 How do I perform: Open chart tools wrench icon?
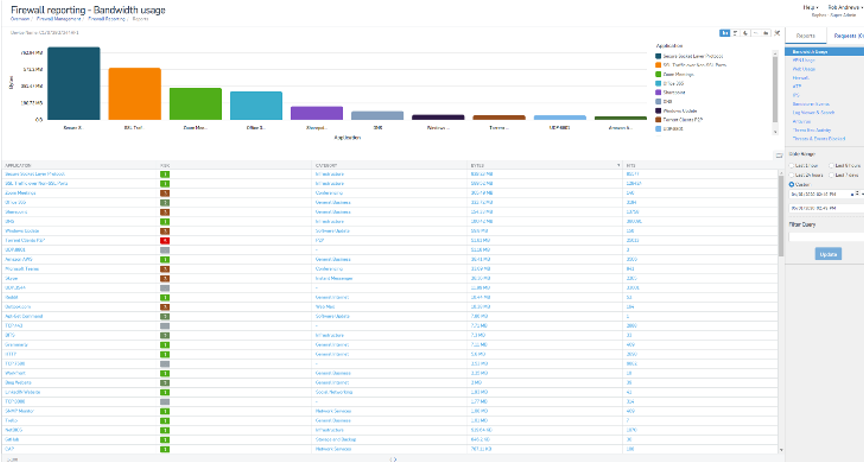(x=777, y=34)
